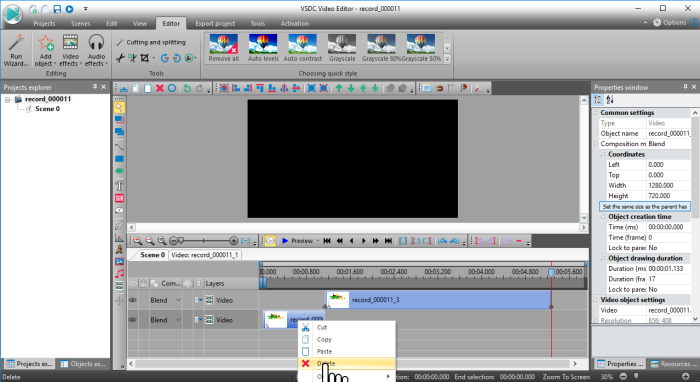Choose Copy from the context menu
Viewport: 700px width, 382px height.
(x=347, y=340)
